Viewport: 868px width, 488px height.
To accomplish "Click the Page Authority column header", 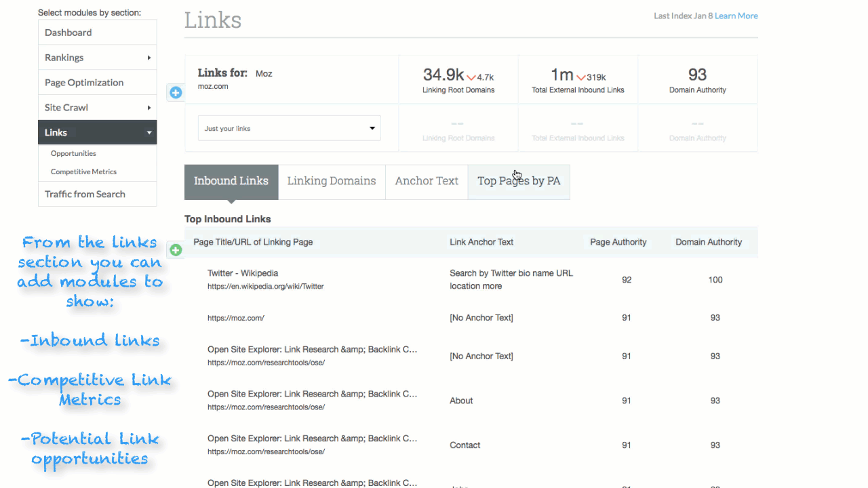I will tap(618, 242).
